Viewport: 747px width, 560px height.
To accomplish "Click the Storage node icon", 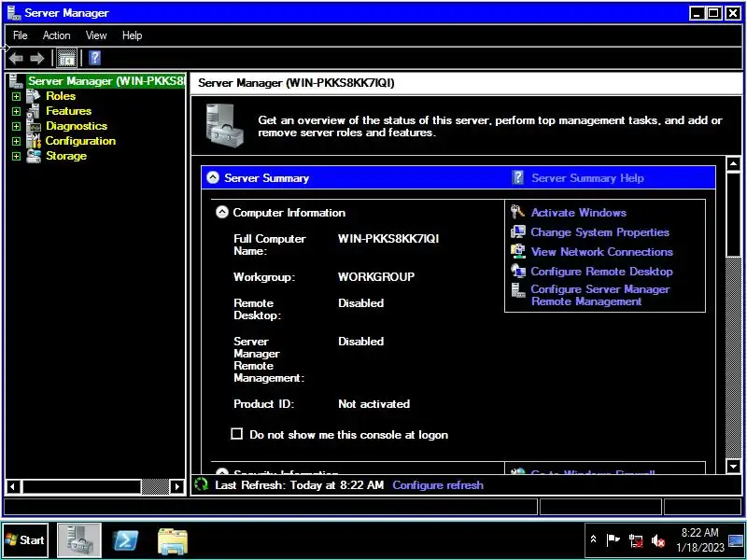I will pos(34,156).
